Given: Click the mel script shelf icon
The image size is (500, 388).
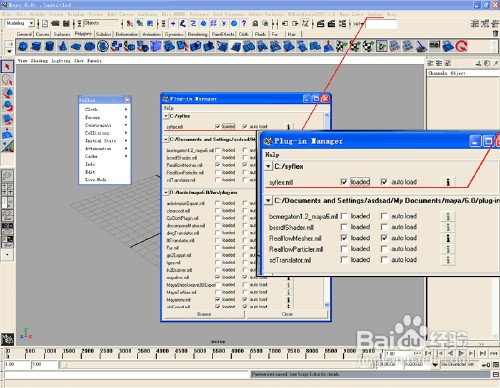Looking at the screenshot, I should point(435,46).
